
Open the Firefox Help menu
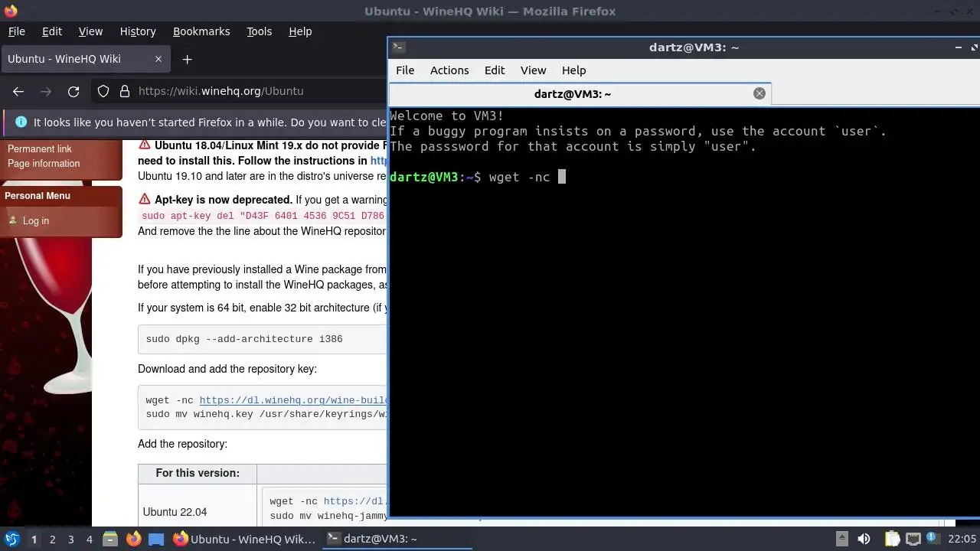300,31
